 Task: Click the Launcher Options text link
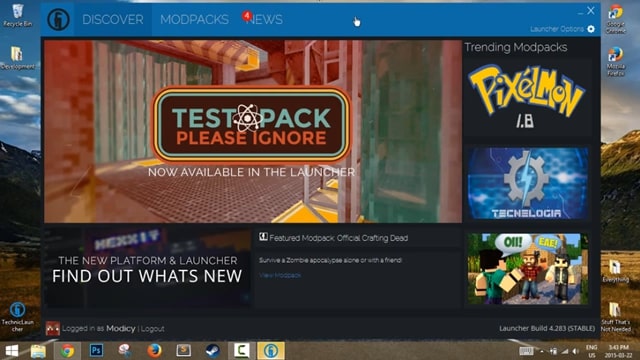557,29
